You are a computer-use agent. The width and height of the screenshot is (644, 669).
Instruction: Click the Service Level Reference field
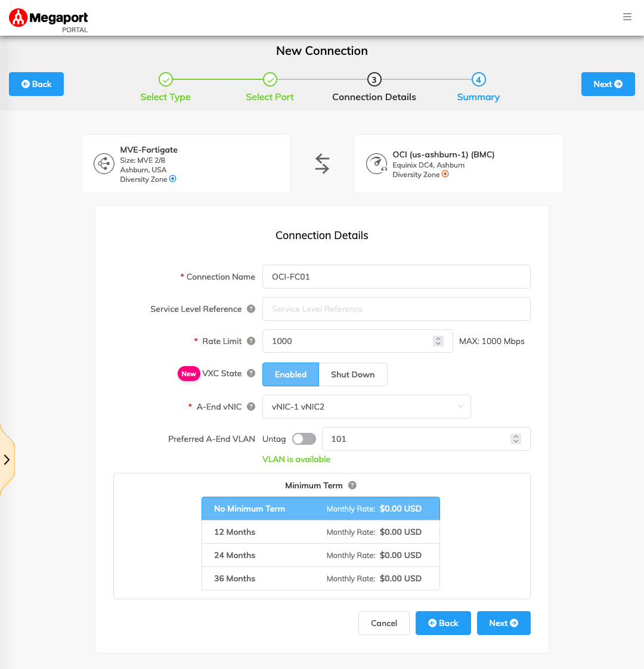[397, 309]
